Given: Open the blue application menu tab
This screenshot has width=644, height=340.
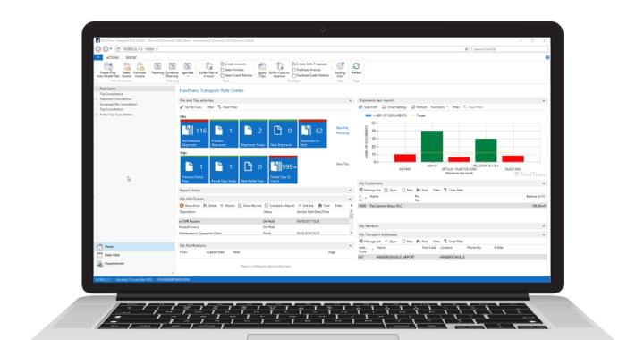Looking at the screenshot, I should coord(98,58).
